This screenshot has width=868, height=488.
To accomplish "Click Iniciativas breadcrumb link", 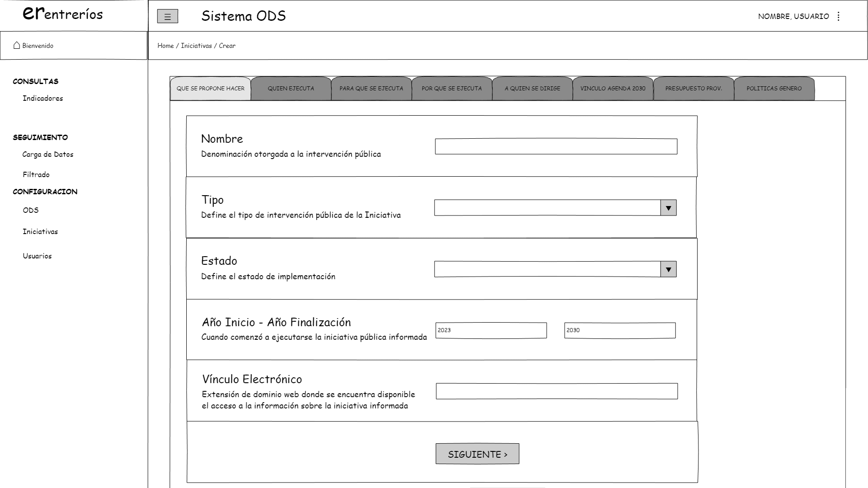I will [196, 46].
